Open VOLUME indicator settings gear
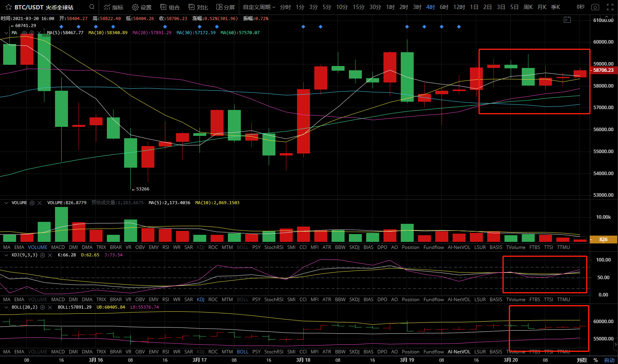 [32, 203]
